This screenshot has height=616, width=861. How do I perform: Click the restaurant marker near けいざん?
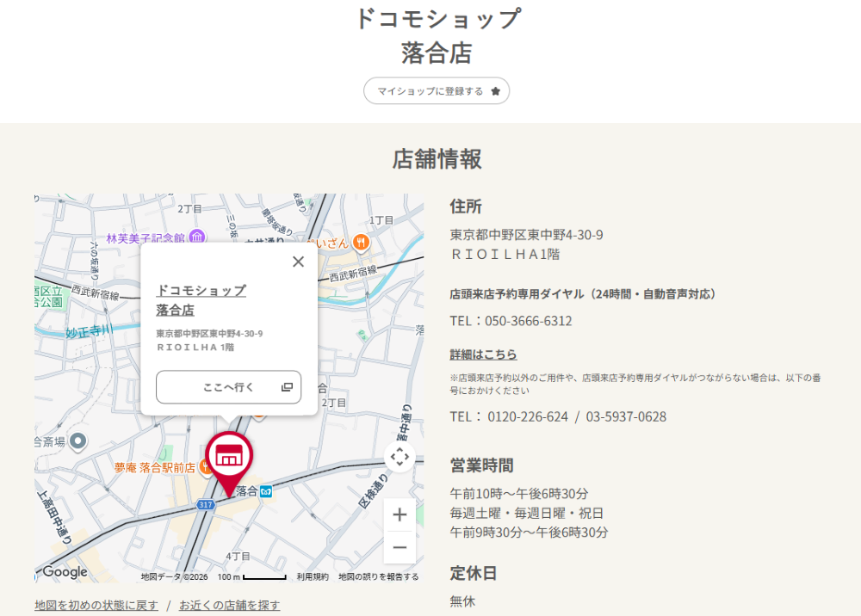point(361,242)
